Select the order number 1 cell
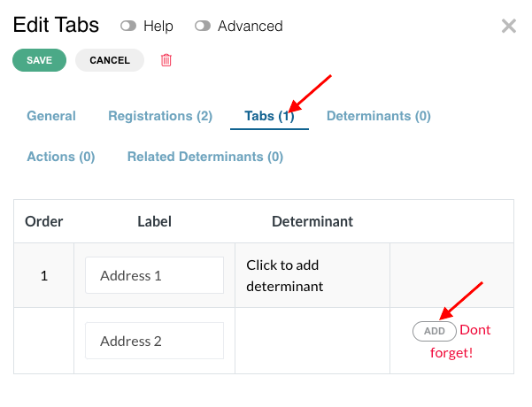The image size is (532, 407). coord(44,275)
